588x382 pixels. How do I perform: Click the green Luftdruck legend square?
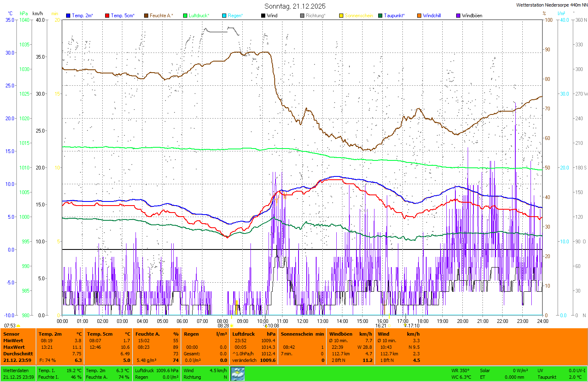(x=185, y=16)
